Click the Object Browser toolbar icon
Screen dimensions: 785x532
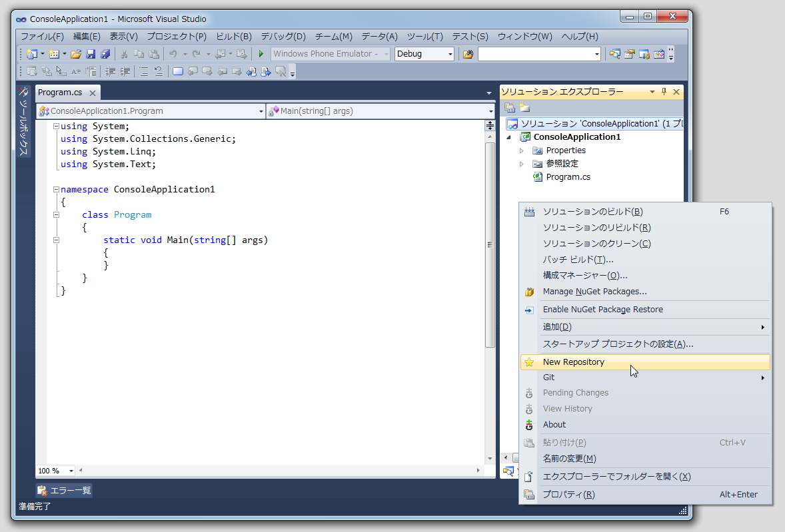[x=644, y=54]
